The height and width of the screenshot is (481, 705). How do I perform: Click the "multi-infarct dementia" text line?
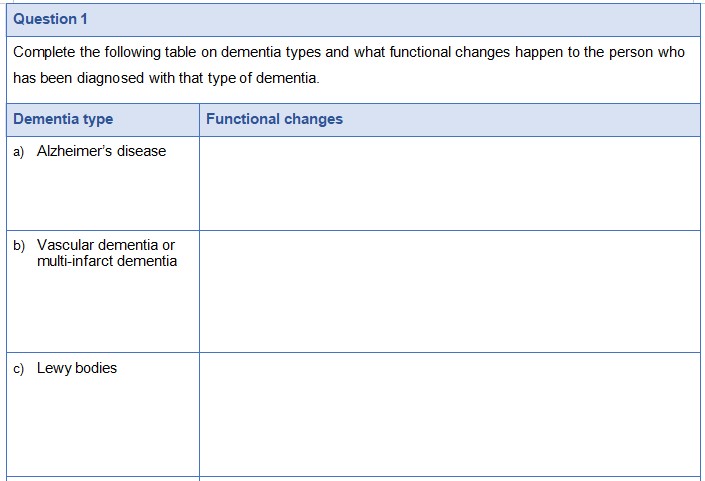point(107,261)
